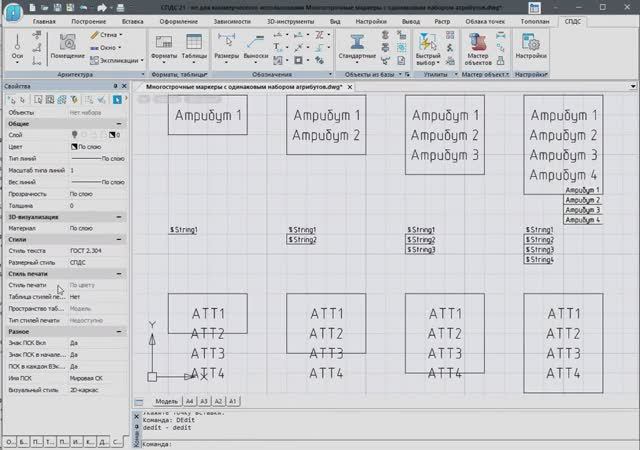Close the command line panel
This screenshot has height=450, width=640.
137,417
